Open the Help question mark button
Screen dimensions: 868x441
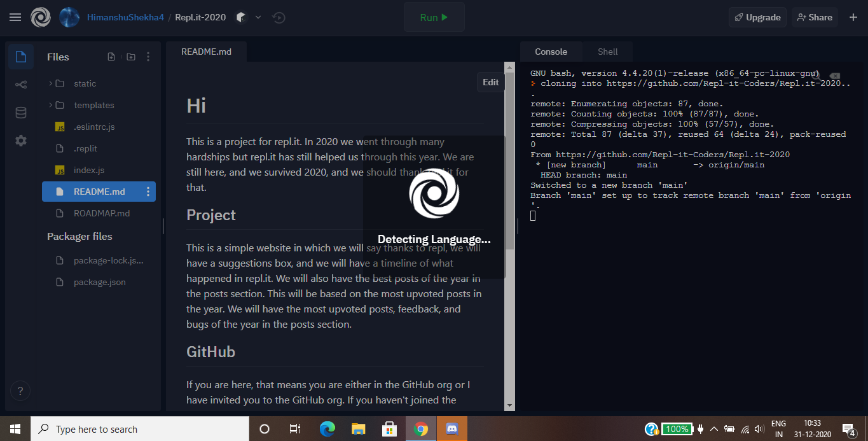(x=20, y=391)
